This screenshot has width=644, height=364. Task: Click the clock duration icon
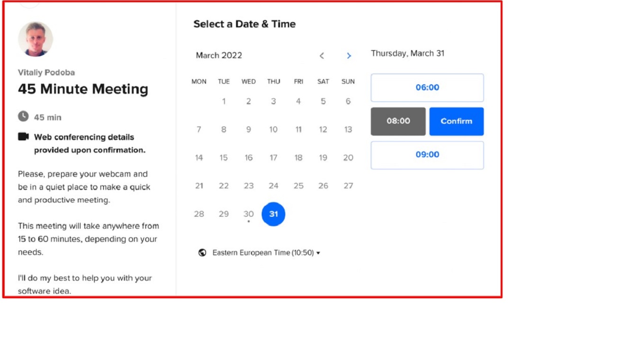[23, 116]
